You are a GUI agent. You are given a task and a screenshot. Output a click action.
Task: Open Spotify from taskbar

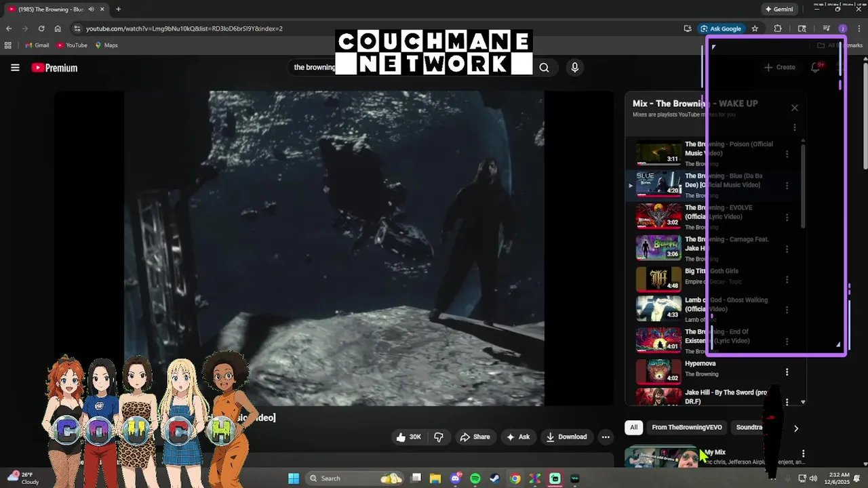pyautogui.click(x=475, y=479)
